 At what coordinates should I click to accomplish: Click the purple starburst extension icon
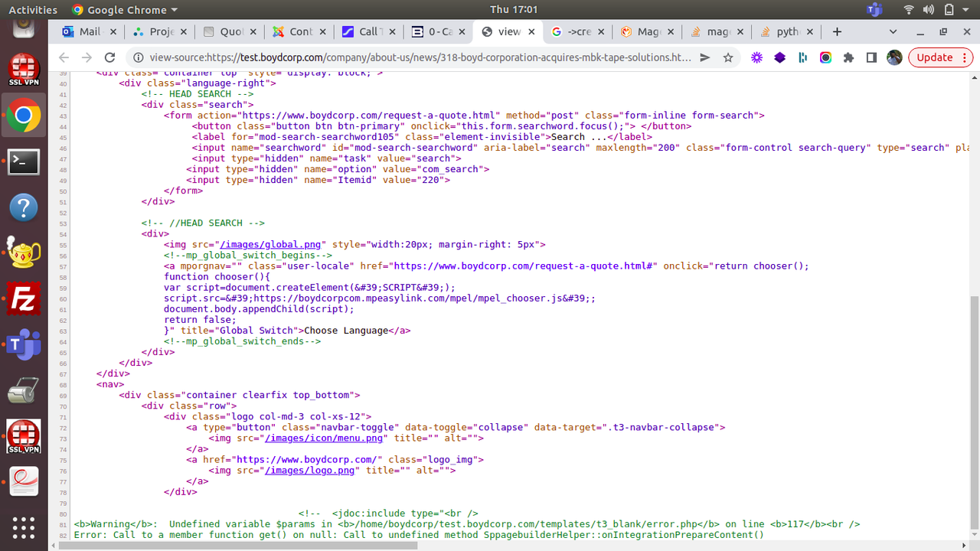(x=756, y=57)
